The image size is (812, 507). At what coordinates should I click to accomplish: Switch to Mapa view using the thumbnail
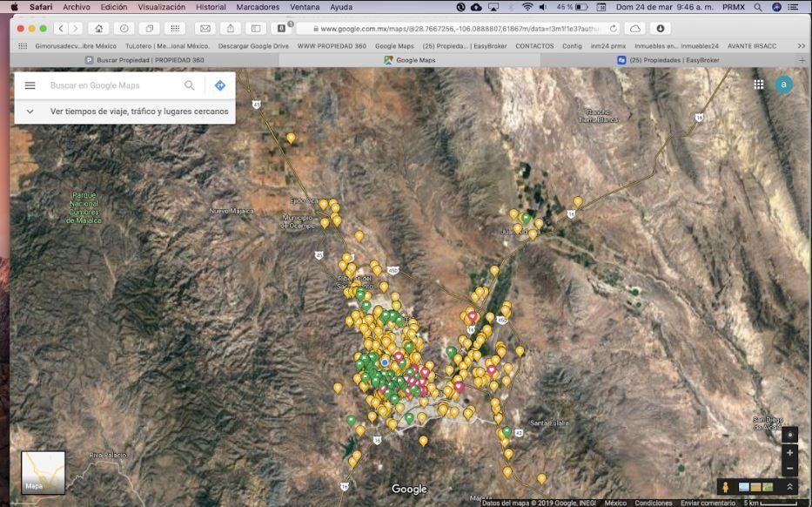coord(43,472)
